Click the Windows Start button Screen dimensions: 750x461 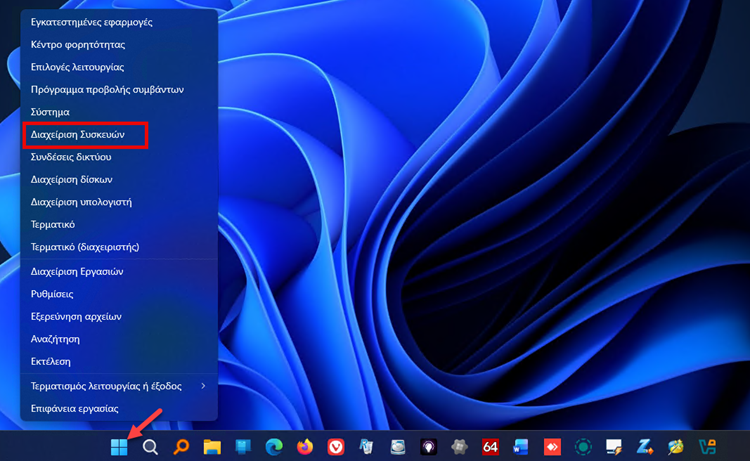click(x=120, y=446)
